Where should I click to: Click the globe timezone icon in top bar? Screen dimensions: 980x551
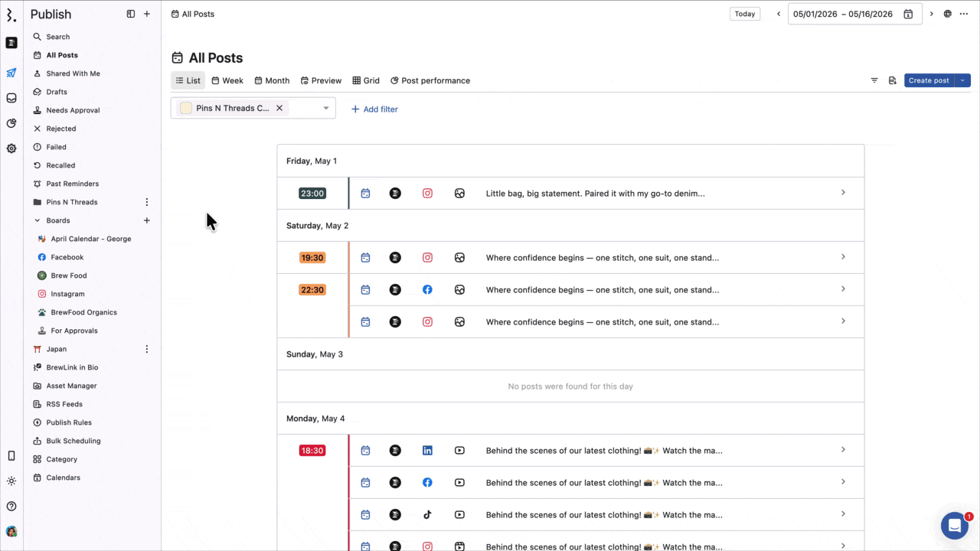[948, 14]
